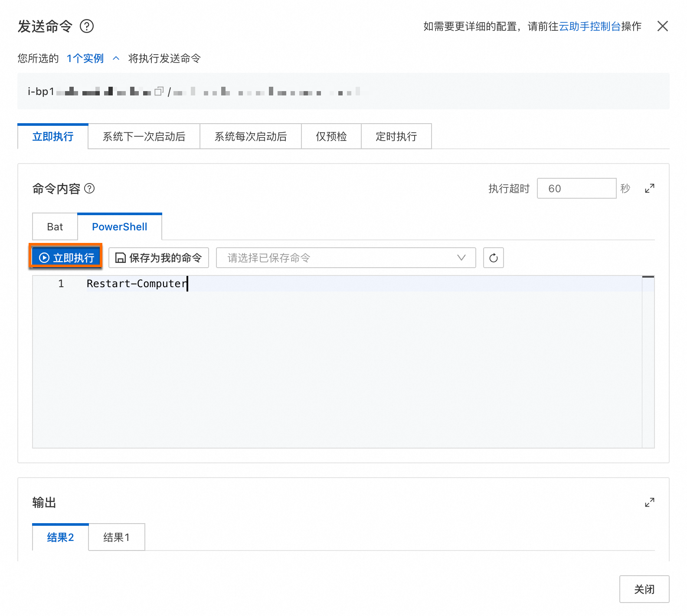Click 保存为我的命令 button

(x=159, y=258)
